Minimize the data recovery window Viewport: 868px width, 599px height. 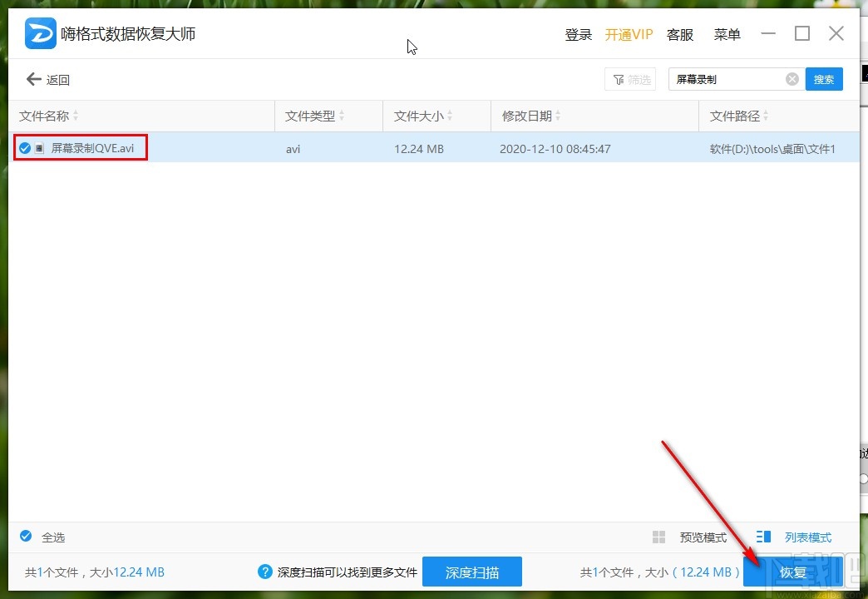(x=768, y=33)
